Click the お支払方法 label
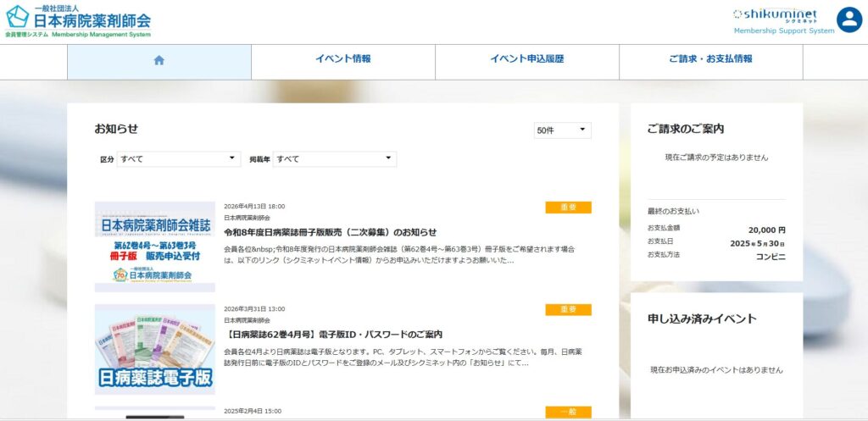This screenshot has width=868, height=421. pyautogui.click(x=663, y=254)
